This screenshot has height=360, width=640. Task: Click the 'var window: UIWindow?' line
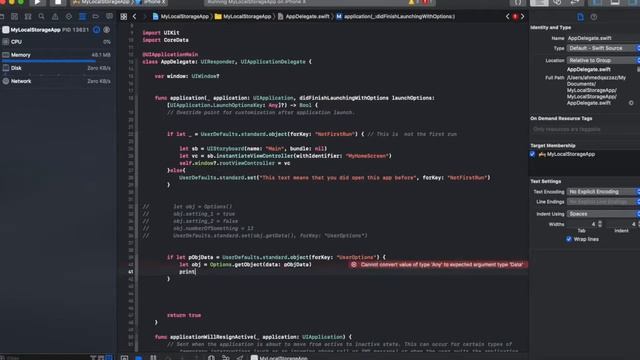[187, 76]
